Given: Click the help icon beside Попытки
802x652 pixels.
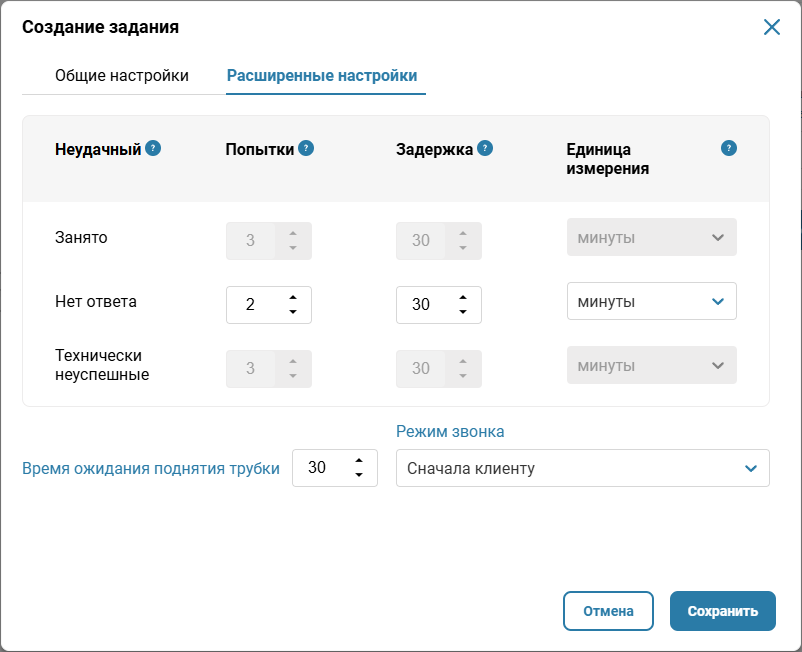Looking at the screenshot, I should tap(306, 148).
